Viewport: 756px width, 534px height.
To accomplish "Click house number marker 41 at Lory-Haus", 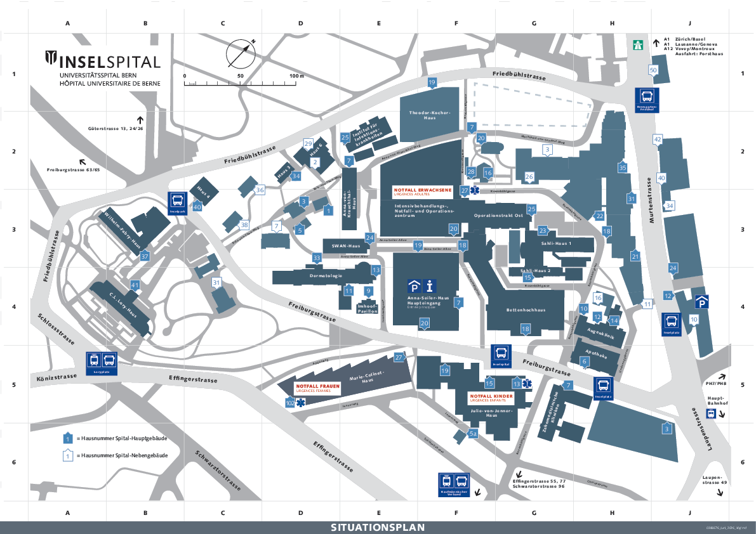I will (135, 285).
